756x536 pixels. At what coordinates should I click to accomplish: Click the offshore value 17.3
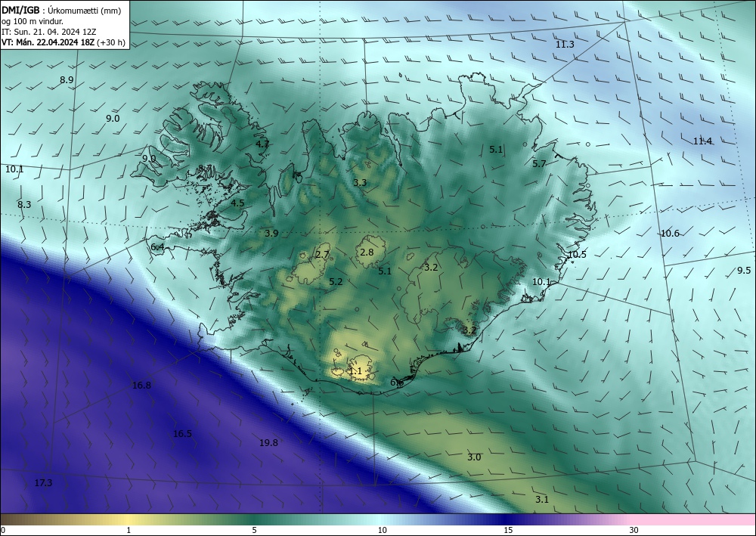[43, 482]
